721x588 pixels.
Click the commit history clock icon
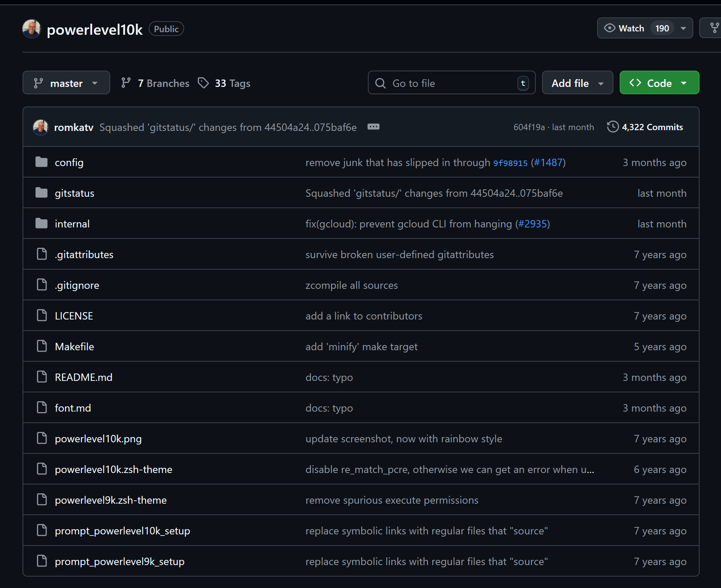point(613,127)
